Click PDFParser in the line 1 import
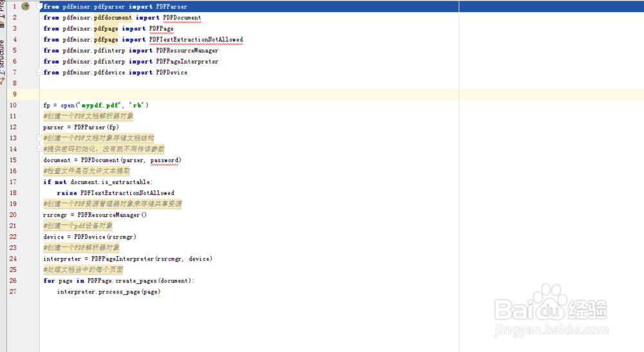 click(171, 6)
